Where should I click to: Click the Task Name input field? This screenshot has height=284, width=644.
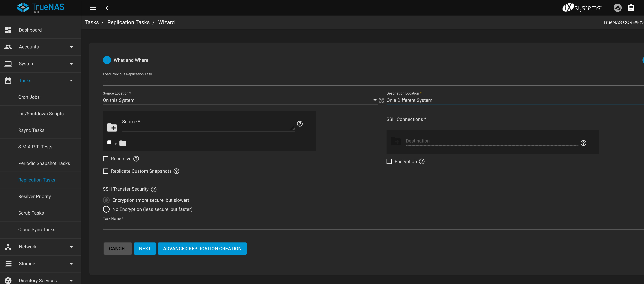pyautogui.click(x=350, y=225)
